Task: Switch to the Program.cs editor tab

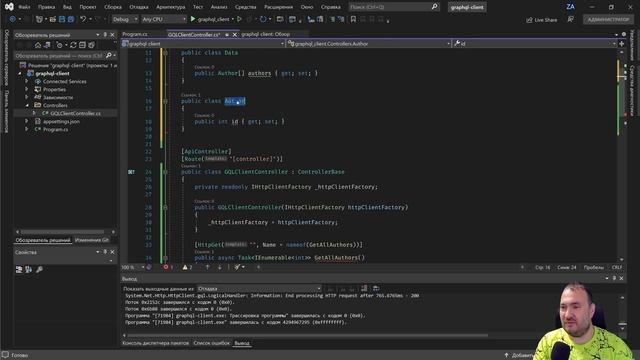Action: point(135,34)
